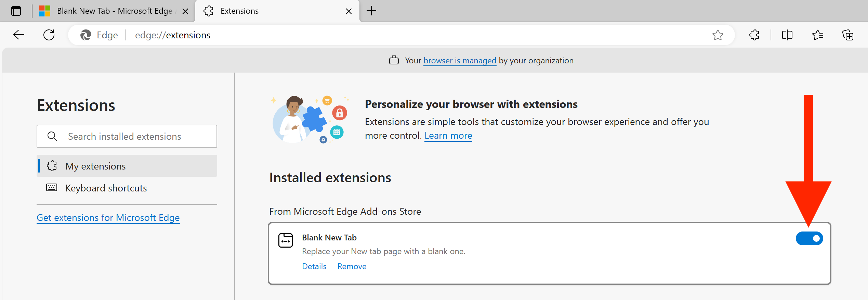Click the Installed extensions heading
868x300 pixels.
(330, 178)
